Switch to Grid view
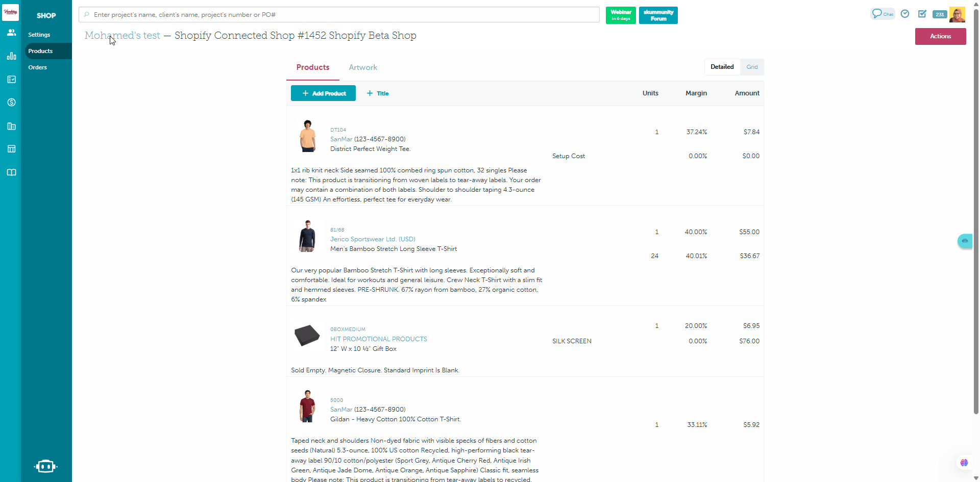 coord(752,67)
